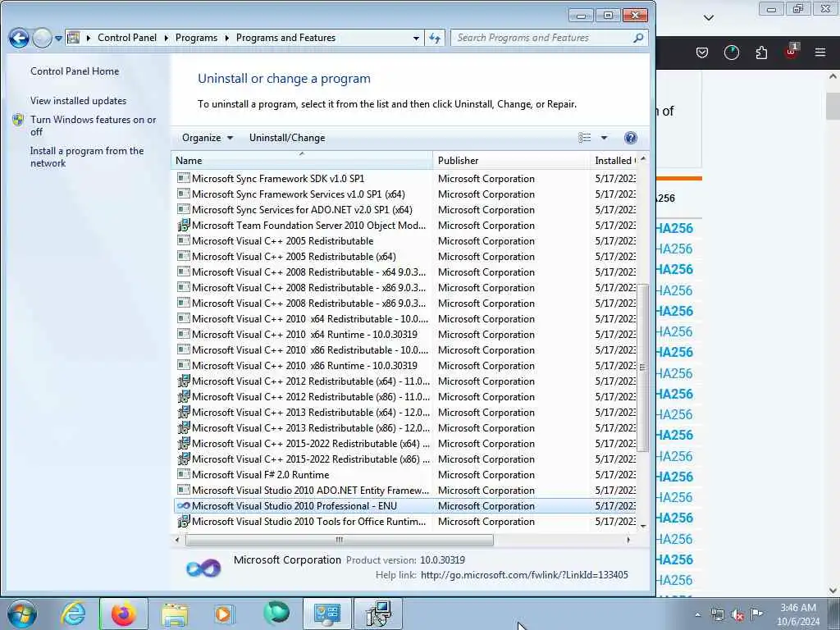This screenshot has height=630, width=840.
Task: Select Visual C++ 2008 Redistributable - x64 row
Action: tap(405, 272)
